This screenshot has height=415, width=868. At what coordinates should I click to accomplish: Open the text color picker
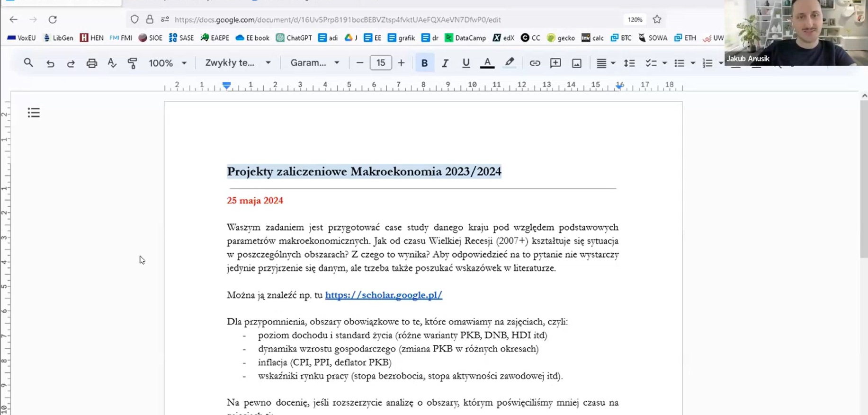pyautogui.click(x=487, y=63)
